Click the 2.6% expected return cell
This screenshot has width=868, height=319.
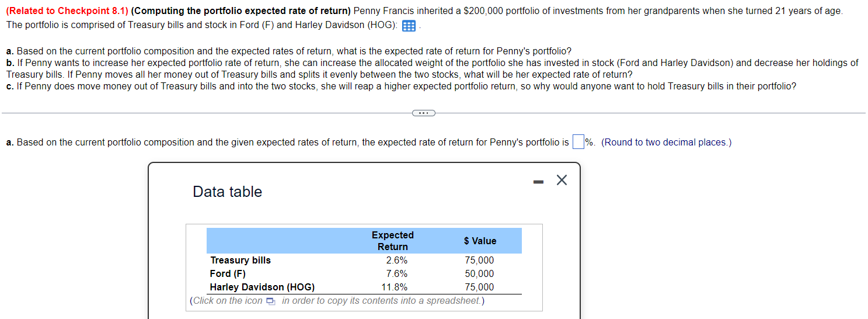tap(396, 260)
